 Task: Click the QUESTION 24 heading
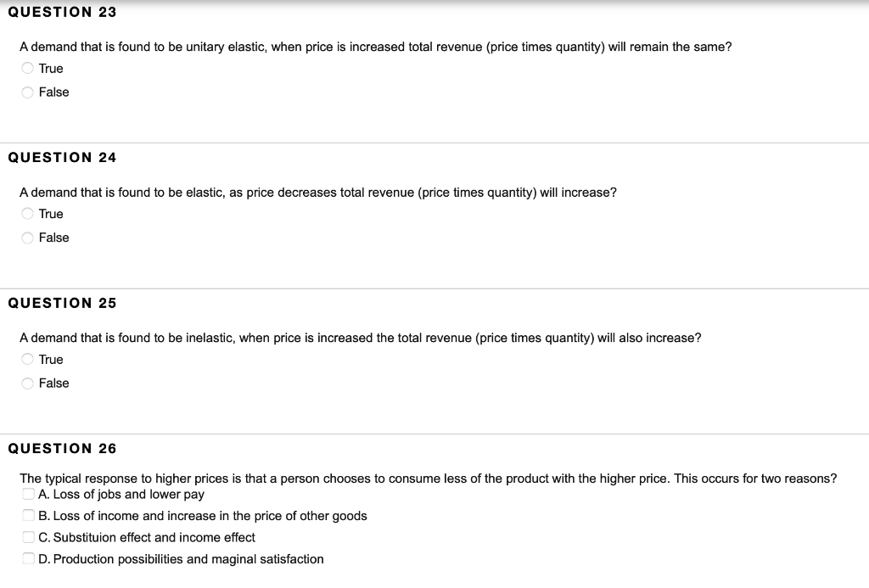tap(62, 157)
